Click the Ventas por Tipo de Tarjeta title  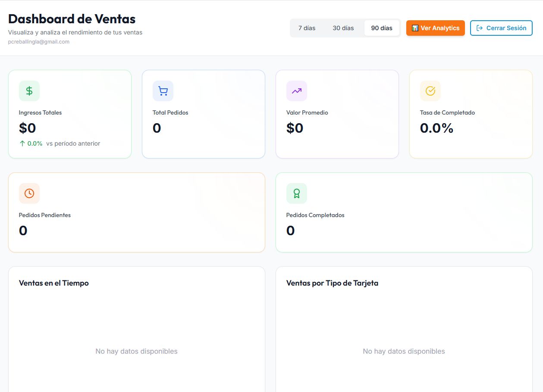[333, 283]
